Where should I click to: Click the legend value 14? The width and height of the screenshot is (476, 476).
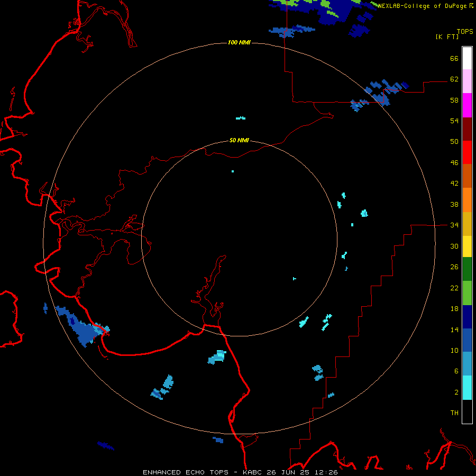coord(454,329)
